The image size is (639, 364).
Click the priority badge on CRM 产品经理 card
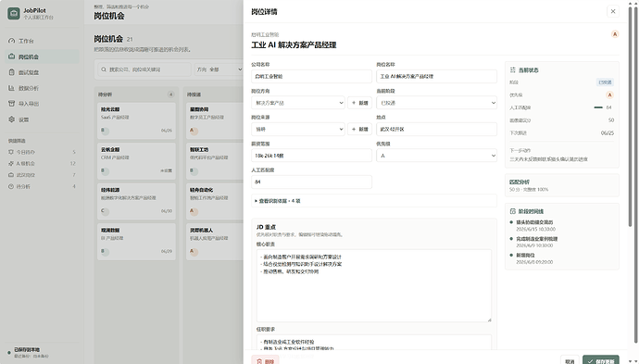coord(105,170)
